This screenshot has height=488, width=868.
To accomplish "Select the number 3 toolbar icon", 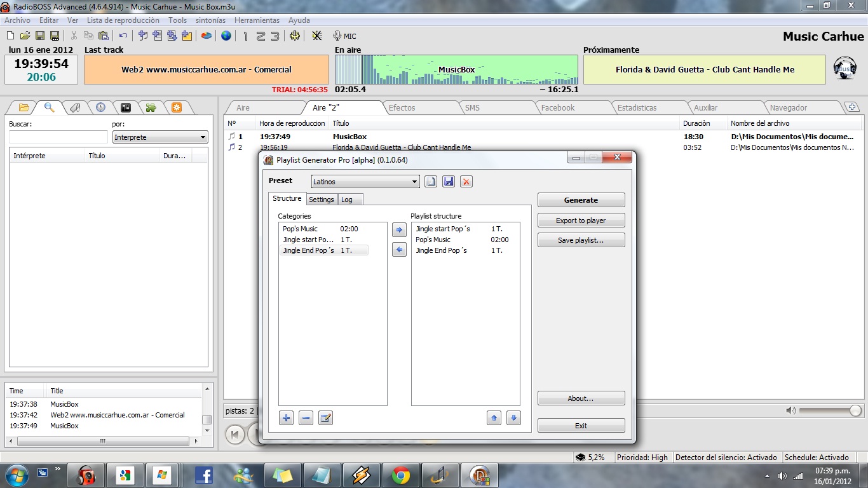I will coord(275,36).
